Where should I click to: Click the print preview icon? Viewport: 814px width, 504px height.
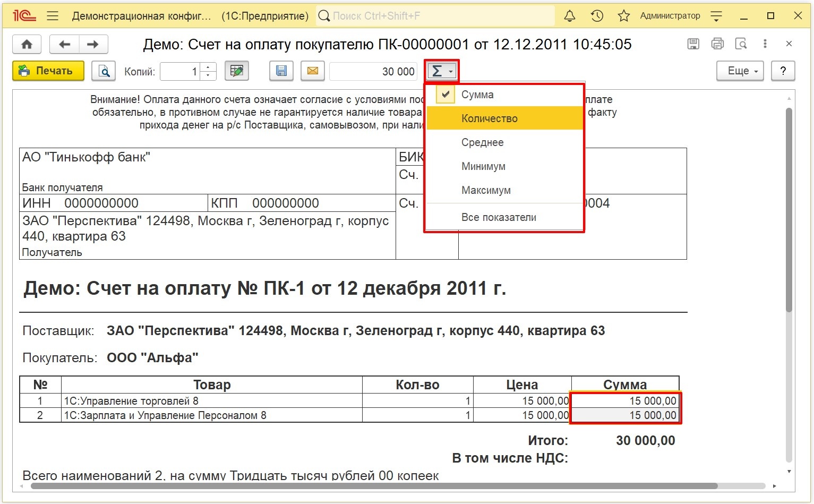104,71
